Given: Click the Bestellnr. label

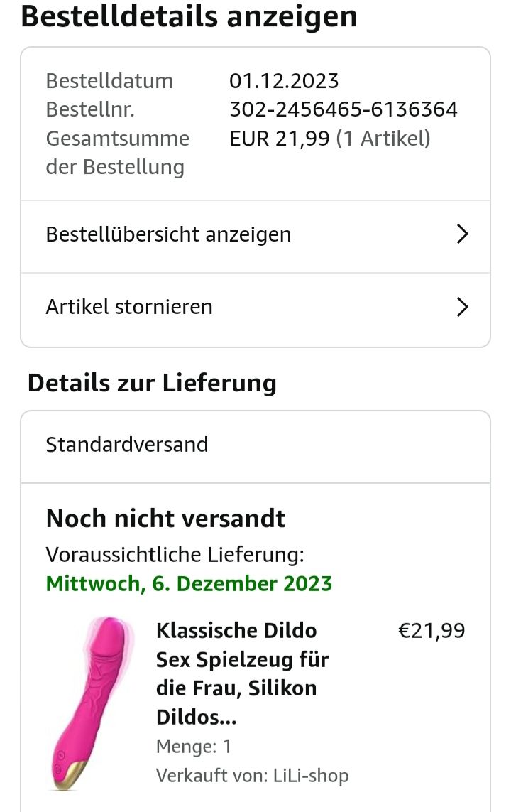Looking at the screenshot, I should [90, 109].
